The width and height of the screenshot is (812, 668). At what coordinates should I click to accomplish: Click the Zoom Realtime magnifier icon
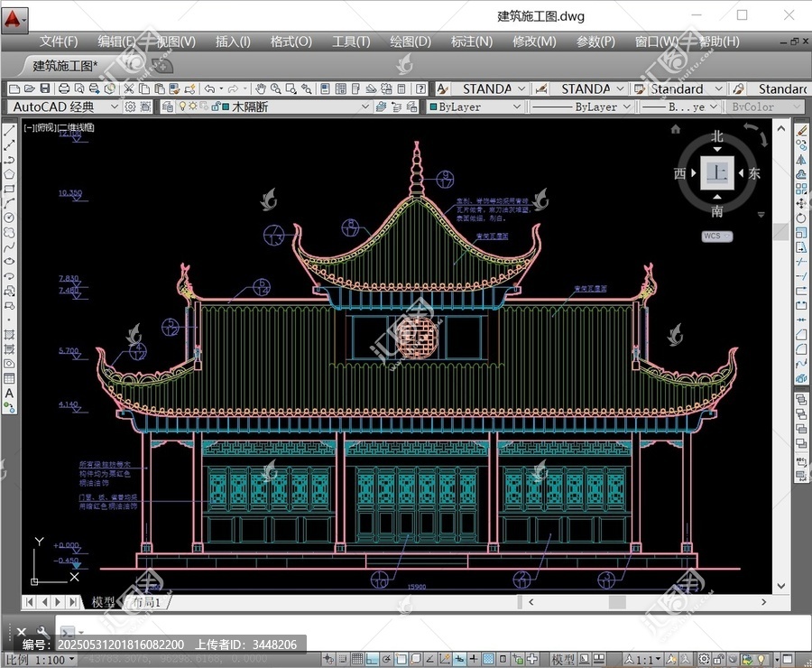tap(276, 88)
